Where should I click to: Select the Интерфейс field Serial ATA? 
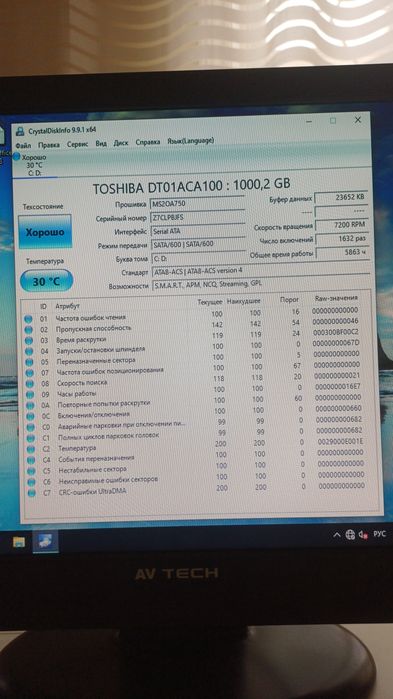(x=198, y=231)
